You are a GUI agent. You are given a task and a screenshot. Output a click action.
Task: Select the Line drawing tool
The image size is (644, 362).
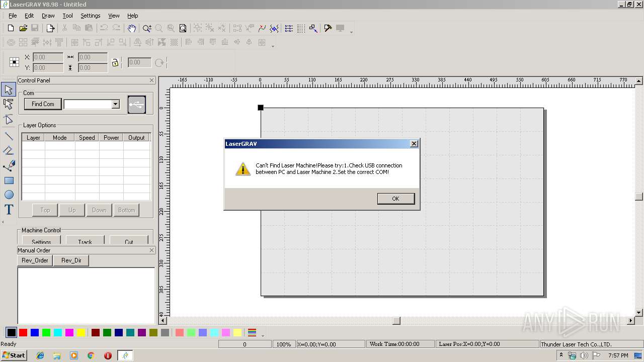click(9, 136)
